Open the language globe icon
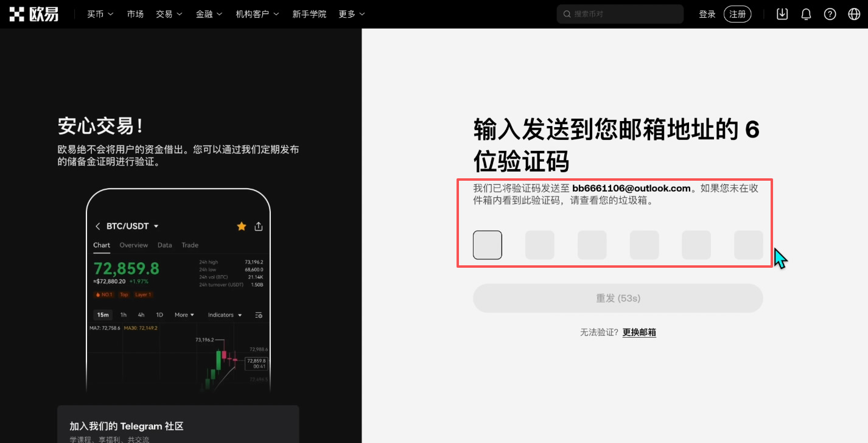The image size is (868, 443). pyautogui.click(x=853, y=13)
